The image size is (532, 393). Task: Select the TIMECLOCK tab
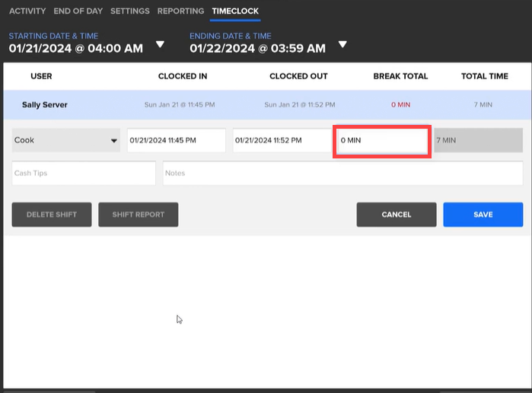(x=235, y=11)
